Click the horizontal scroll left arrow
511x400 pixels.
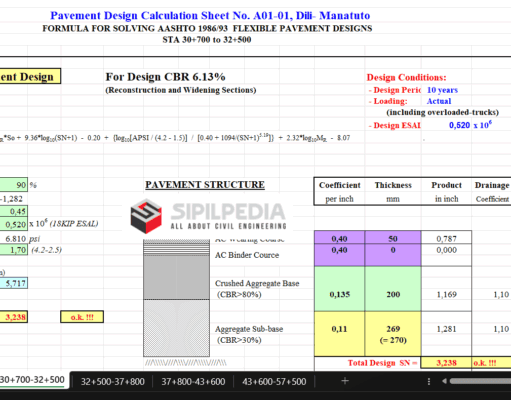[444, 381]
